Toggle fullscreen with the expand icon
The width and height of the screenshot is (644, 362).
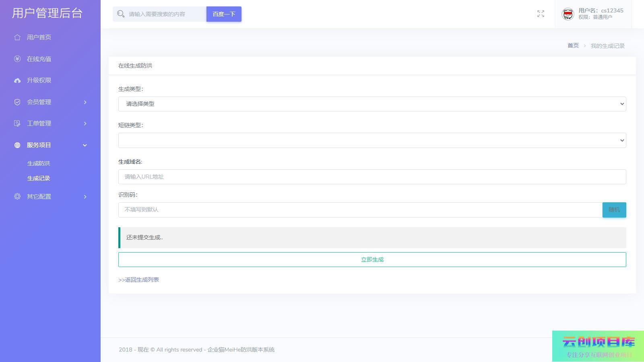tap(541, 14)
